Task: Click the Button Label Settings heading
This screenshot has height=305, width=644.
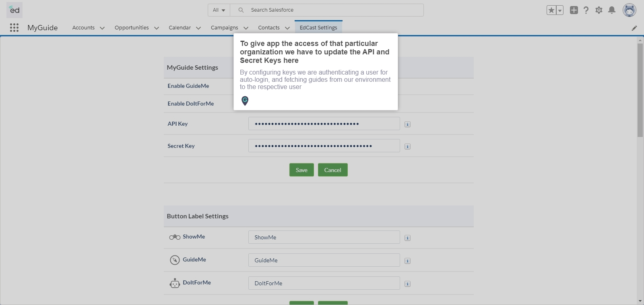Action: click(x=198, y=216)
